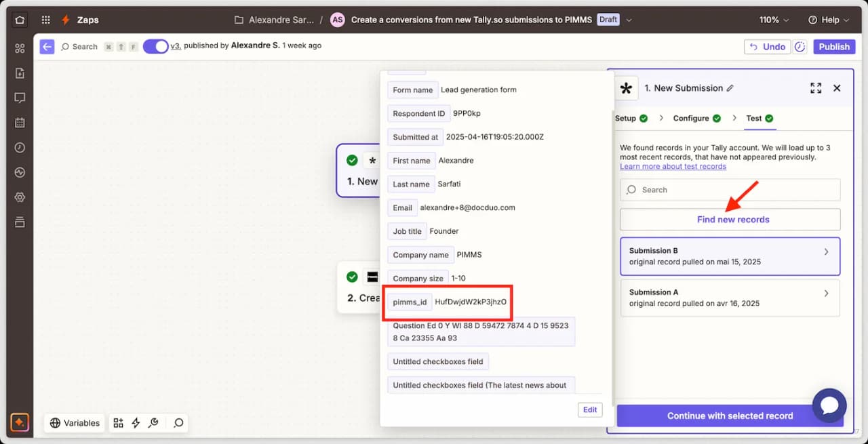Expand the step panel to fullscreen

point(816,88)
